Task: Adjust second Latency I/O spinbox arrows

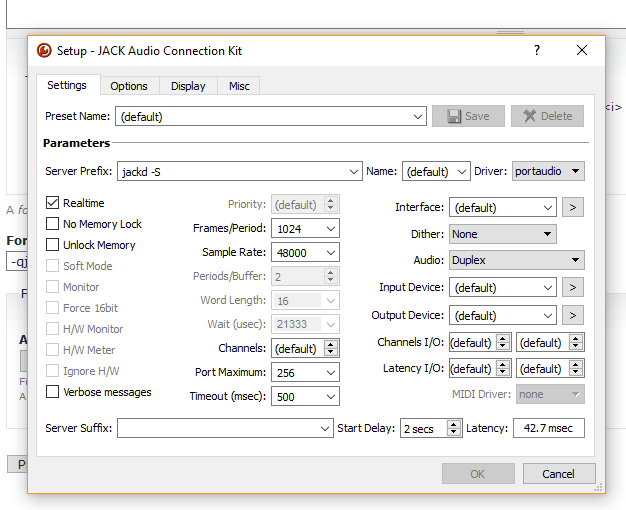Action: tap(576, 368)
